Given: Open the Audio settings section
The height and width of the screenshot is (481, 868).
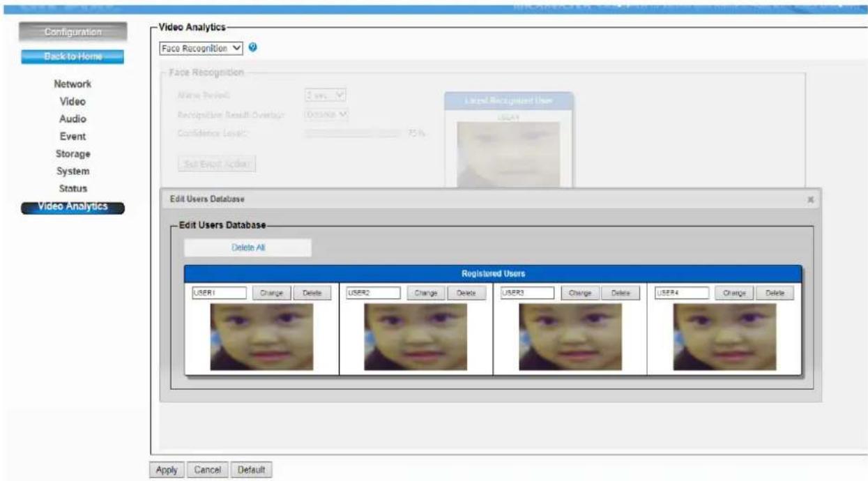Looking at the screenshot, I should point(73,119).
